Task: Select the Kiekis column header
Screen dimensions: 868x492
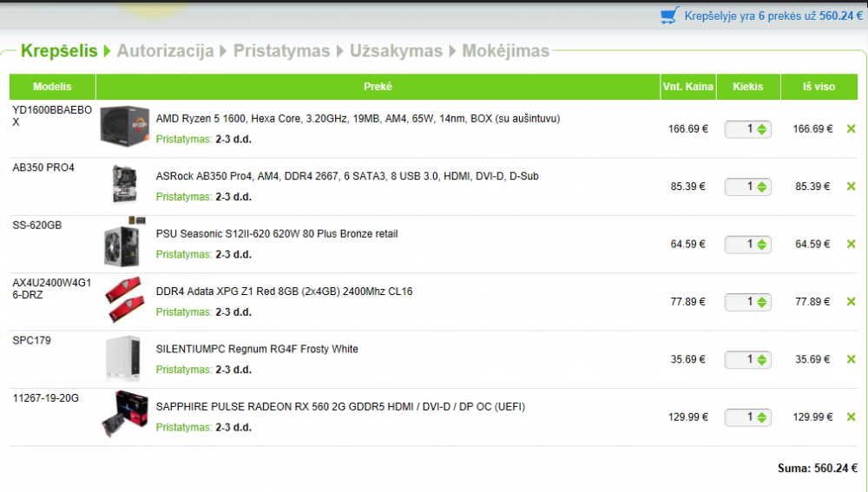Action: point(748,86)
